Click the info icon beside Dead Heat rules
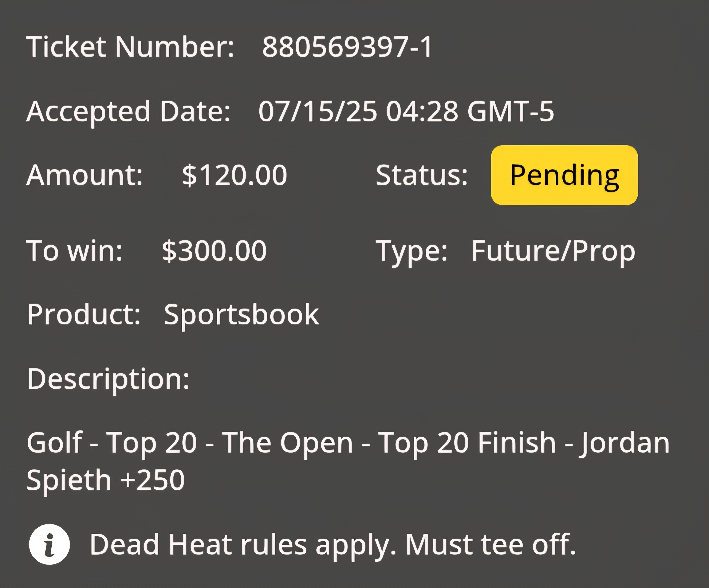 click(49, 544)
